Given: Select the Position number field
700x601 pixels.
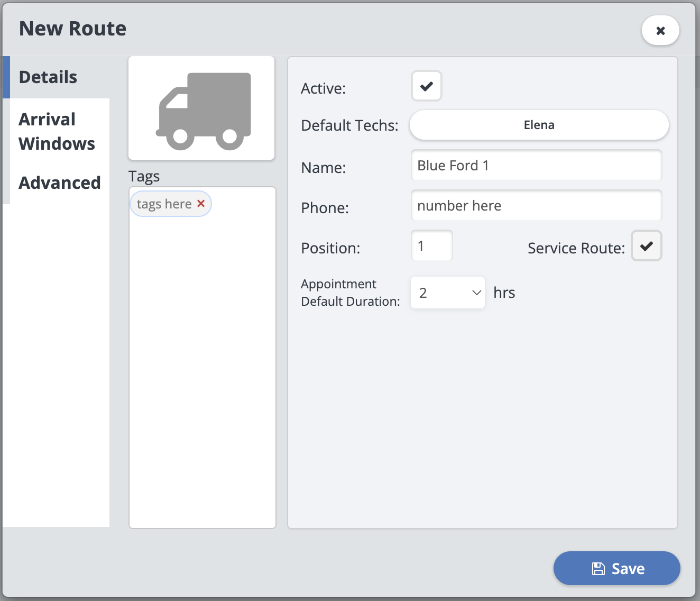Looking at the screenshot, I should pos(431,246).
